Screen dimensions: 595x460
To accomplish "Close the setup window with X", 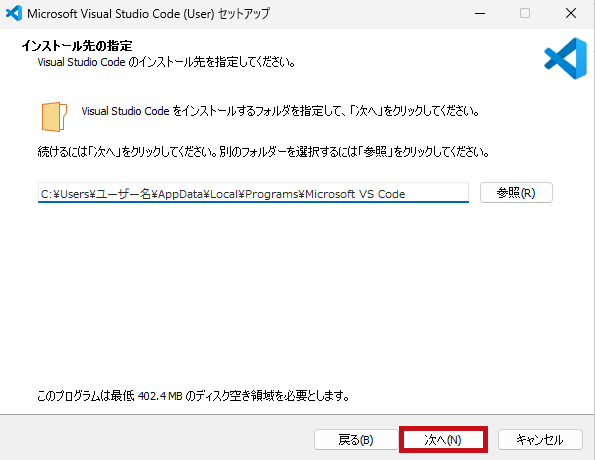I will coord(571,13).
